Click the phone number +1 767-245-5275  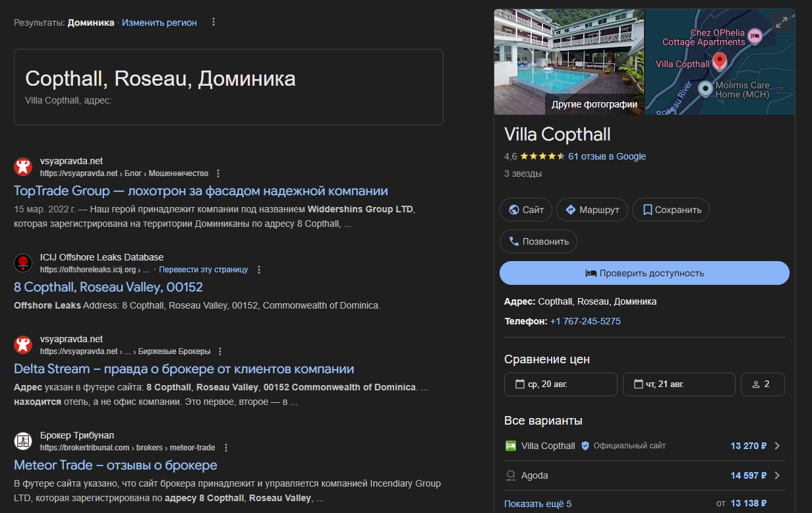pyautogui.click(x=585, y=321)
